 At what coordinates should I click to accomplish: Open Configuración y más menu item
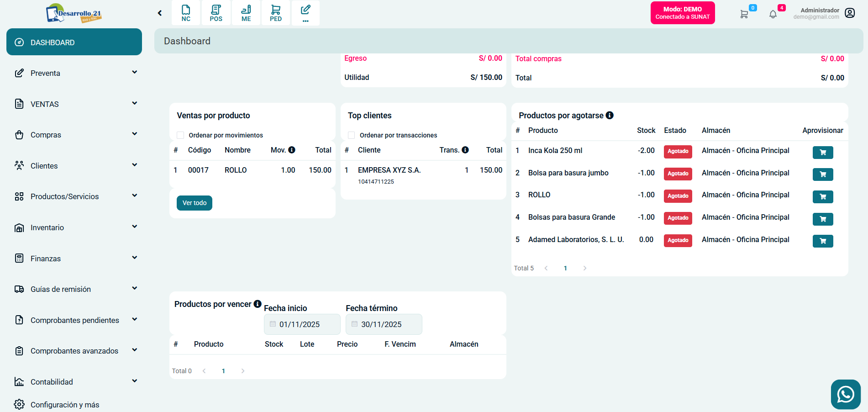pos(65,405)
